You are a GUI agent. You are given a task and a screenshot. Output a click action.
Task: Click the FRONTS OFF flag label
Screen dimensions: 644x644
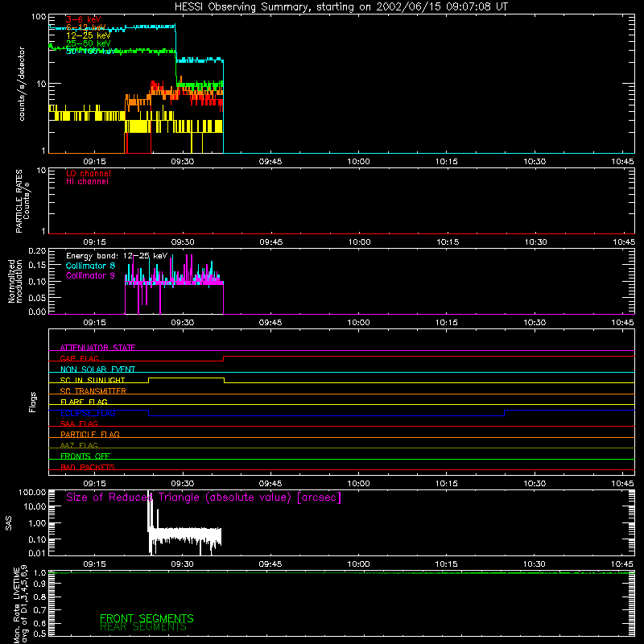click(85, 456)
